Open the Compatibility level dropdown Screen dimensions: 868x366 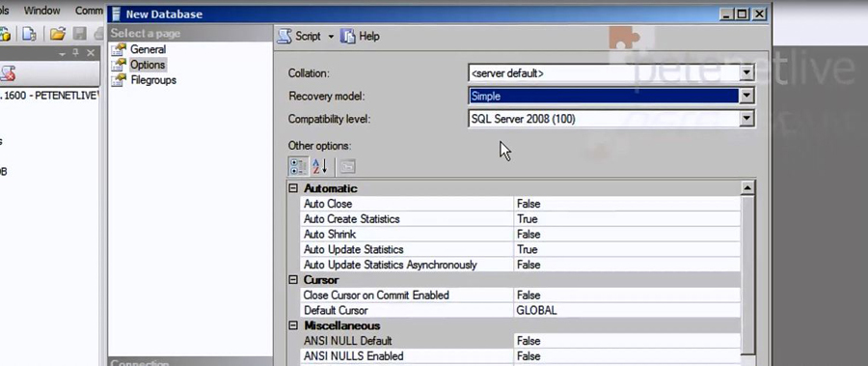pyautogui.click(x=746, y=118)
